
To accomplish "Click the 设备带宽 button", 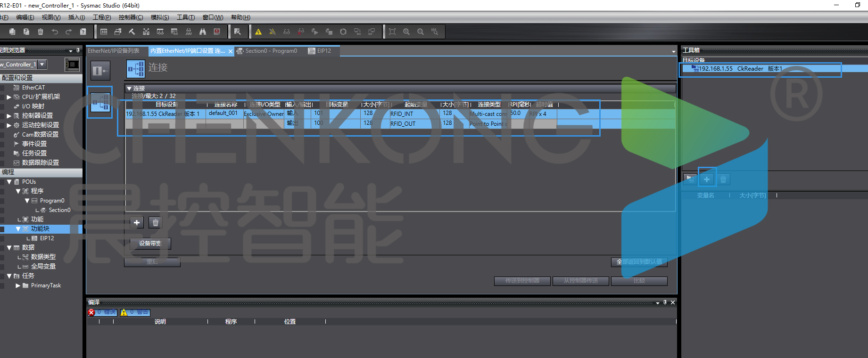I will point(150,244).
